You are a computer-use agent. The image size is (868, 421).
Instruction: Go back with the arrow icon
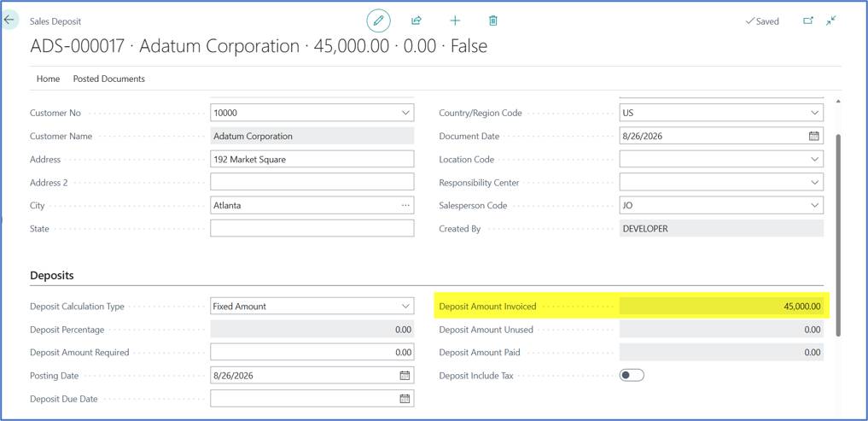pos(9,20)
